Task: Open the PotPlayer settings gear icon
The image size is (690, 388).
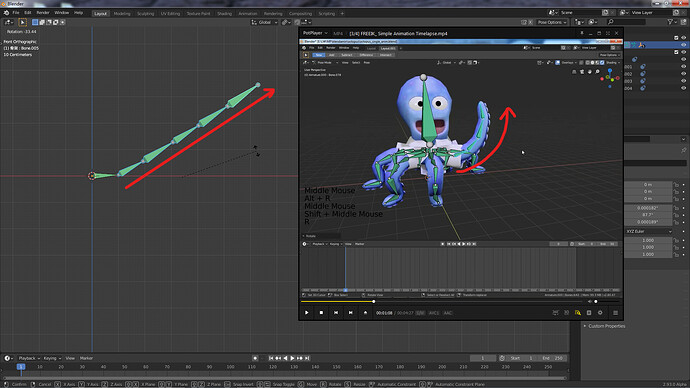Action: (x=600, y=313)
